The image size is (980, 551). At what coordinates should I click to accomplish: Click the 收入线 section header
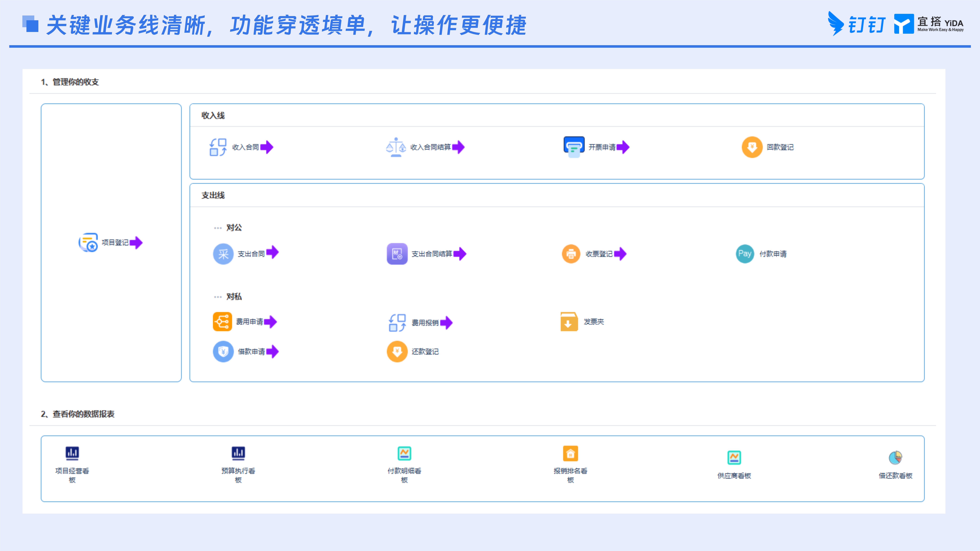(213, 116)
